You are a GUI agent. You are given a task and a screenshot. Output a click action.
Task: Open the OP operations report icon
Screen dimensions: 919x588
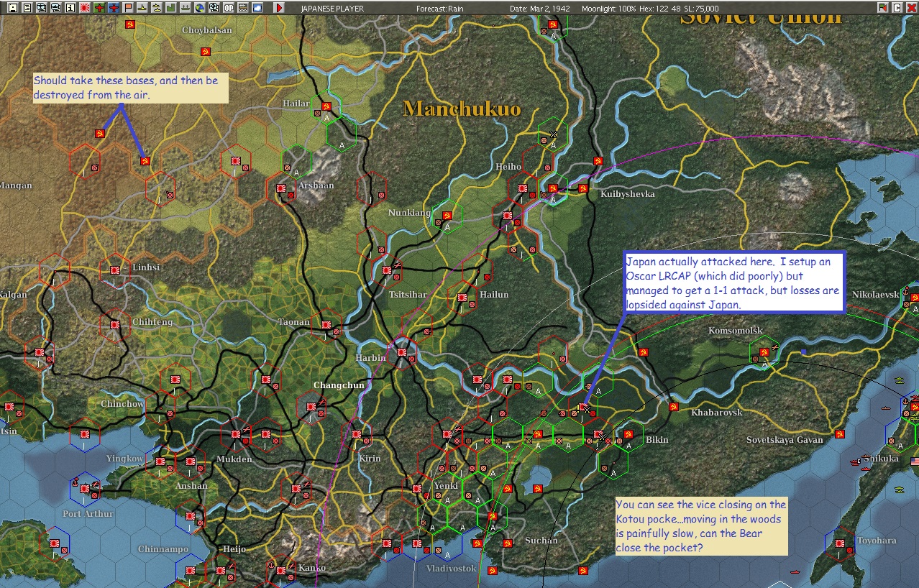[x=228, y=8]
